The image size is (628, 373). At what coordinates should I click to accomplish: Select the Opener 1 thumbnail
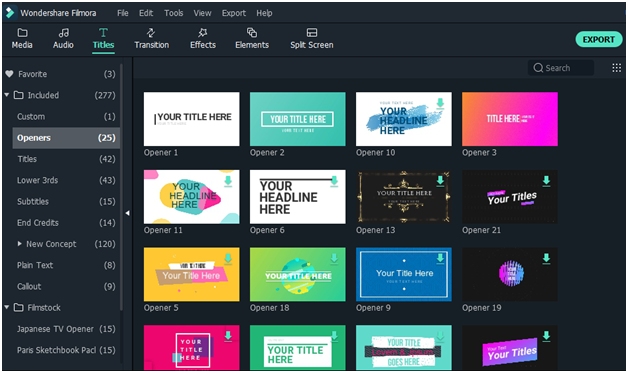pyautogui.click(x=191, y=119)
